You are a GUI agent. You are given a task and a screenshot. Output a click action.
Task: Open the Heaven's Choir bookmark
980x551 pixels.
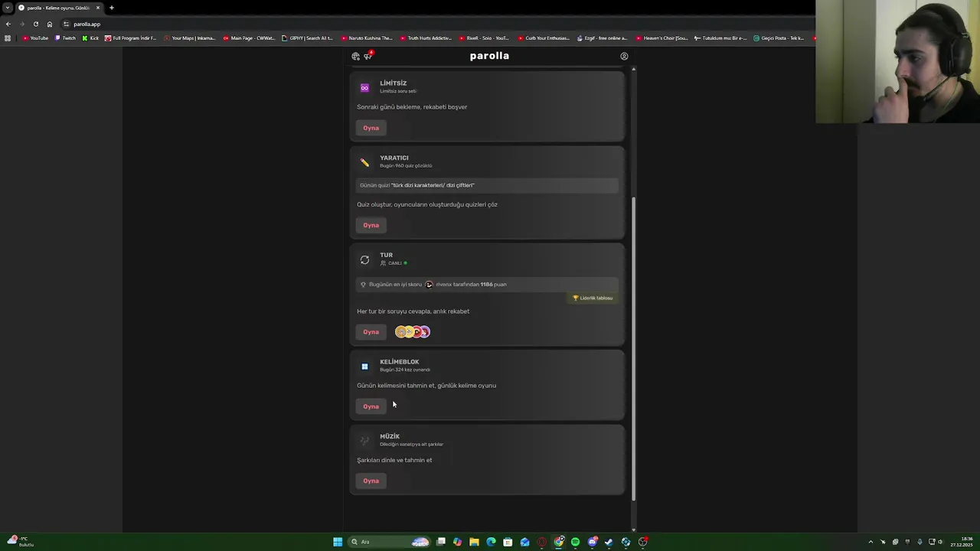[x=661, y=37]
